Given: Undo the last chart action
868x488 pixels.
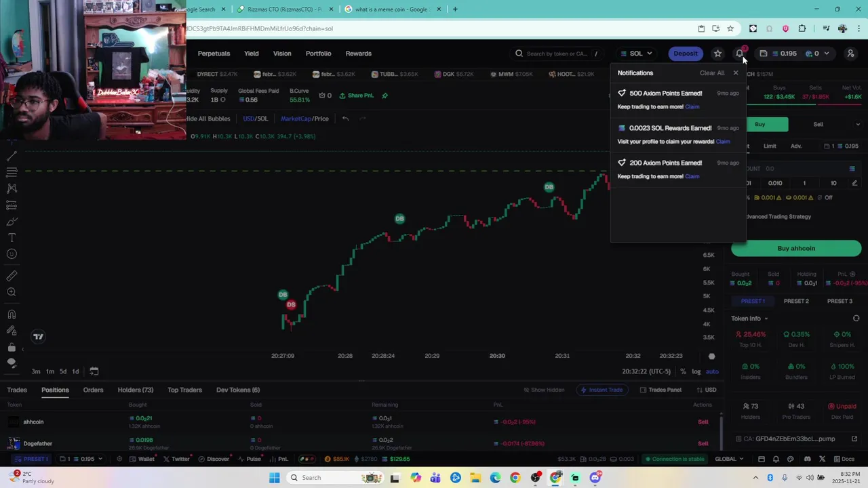Looking at the screenshot, I should tap(345, 119).
